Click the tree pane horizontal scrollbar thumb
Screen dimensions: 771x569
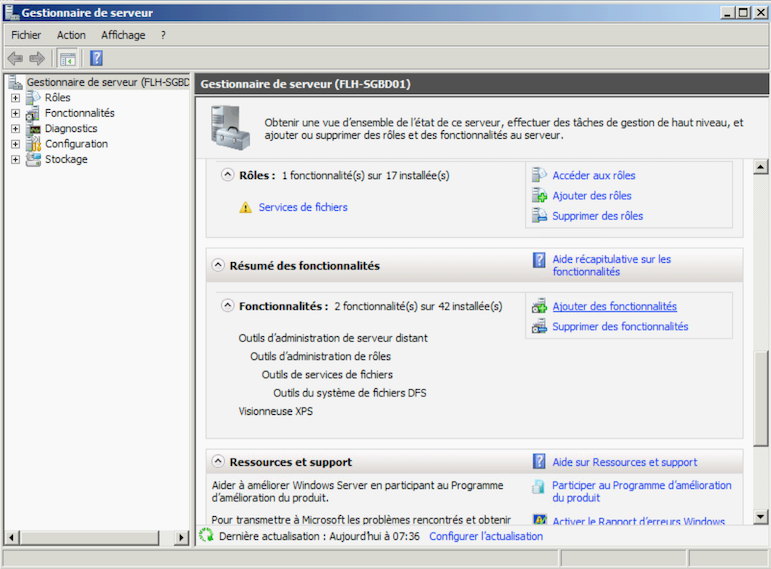point(89,538)
